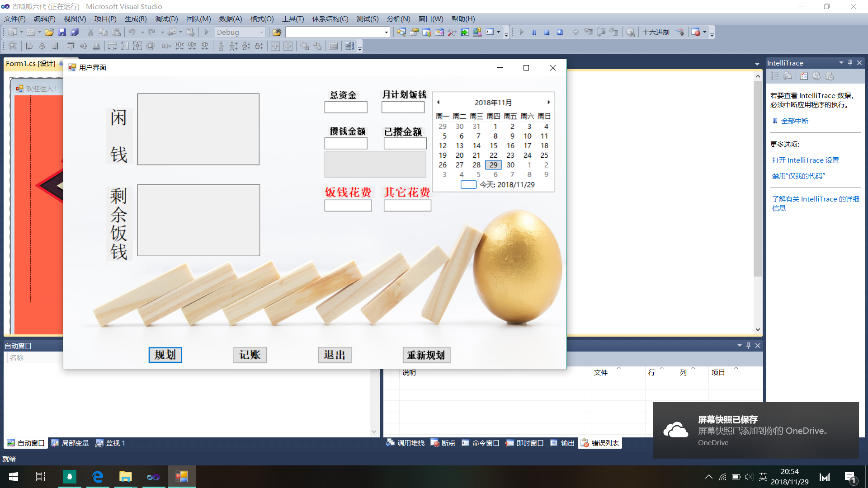Click the Restart debugging icon

click(560, 32)
